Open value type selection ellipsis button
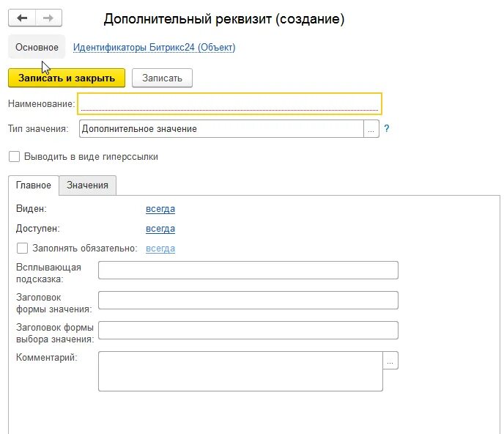Screen dimensions: 504x434 click(371, 129)
